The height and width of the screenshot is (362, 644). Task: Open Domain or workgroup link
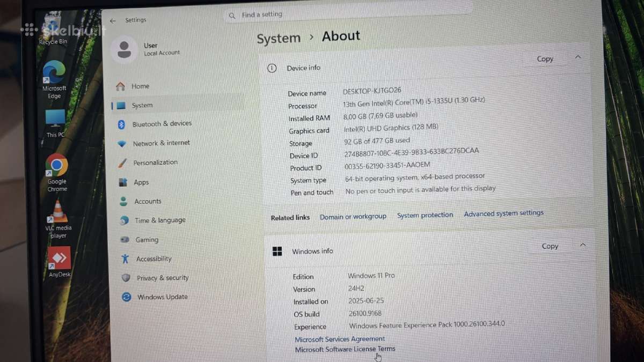pos(353,216)
